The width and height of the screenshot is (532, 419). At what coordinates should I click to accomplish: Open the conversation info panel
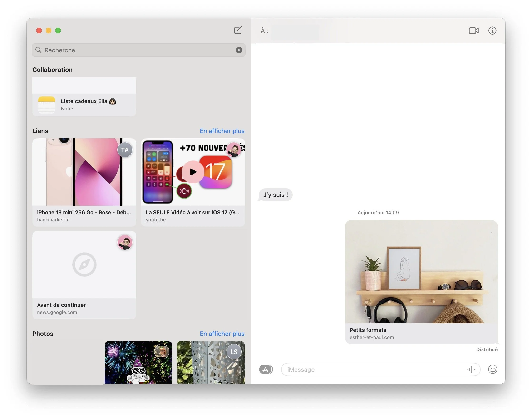pos(492,30)
